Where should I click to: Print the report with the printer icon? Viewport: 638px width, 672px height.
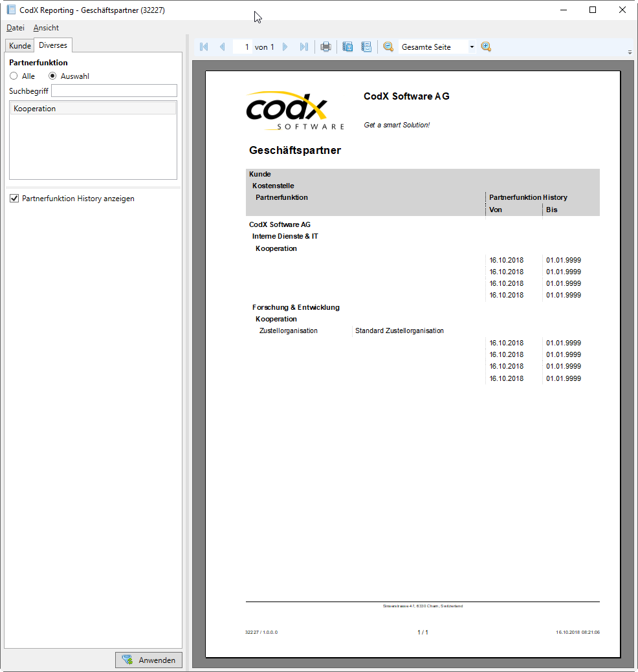point(326,47)
